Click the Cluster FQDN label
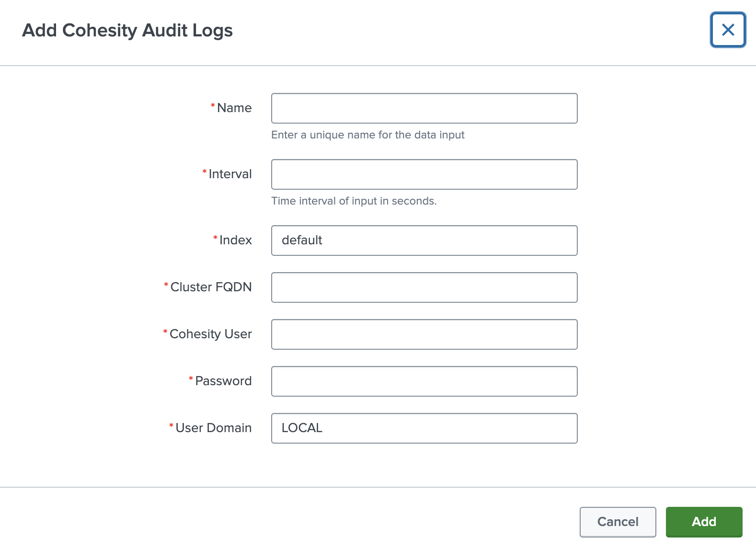Viewport: 756px width, 549px height. click(211, 287)
